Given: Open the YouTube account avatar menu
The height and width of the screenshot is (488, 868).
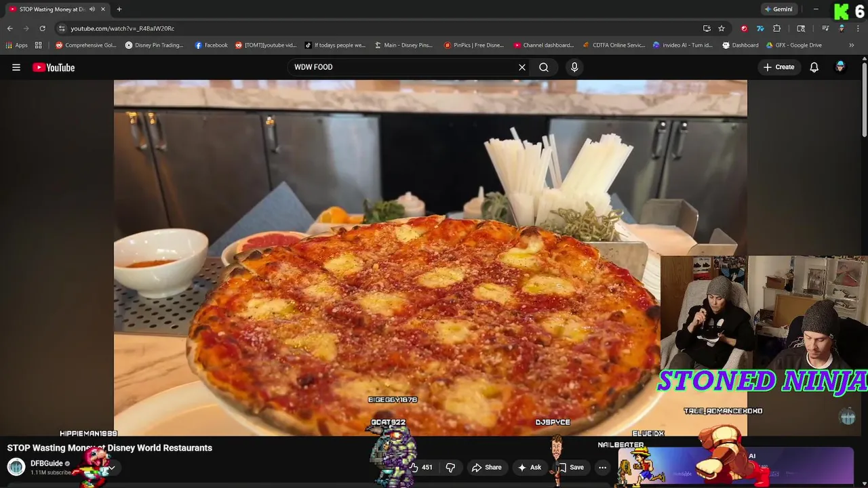Looking at the screenshot, I should (840, 67).
